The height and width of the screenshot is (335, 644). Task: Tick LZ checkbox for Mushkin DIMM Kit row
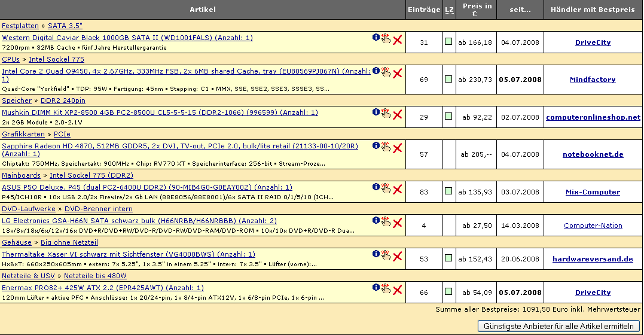click(448, 116)
